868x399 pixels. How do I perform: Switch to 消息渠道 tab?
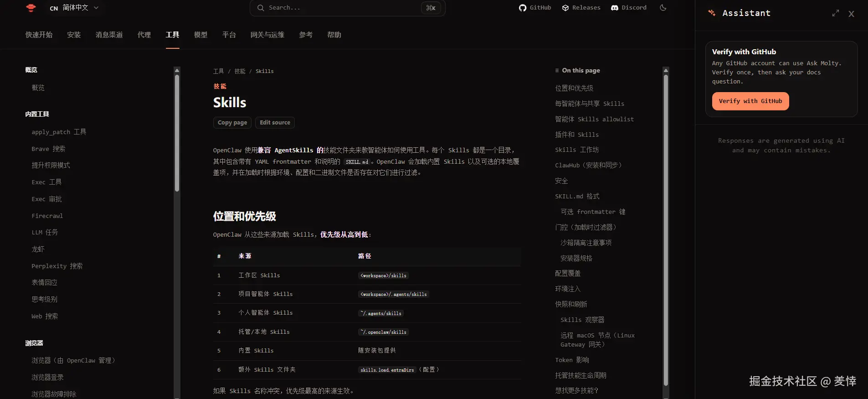click(x=109, y=35)
